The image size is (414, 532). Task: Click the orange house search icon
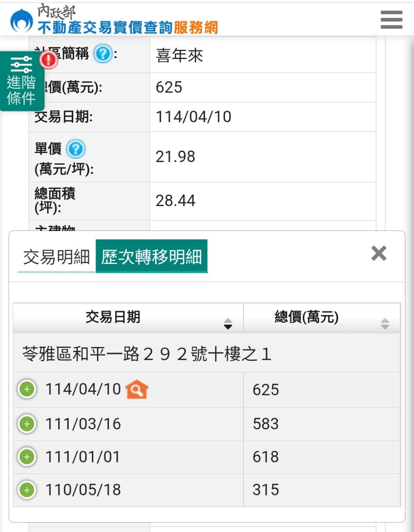point(137,389)
